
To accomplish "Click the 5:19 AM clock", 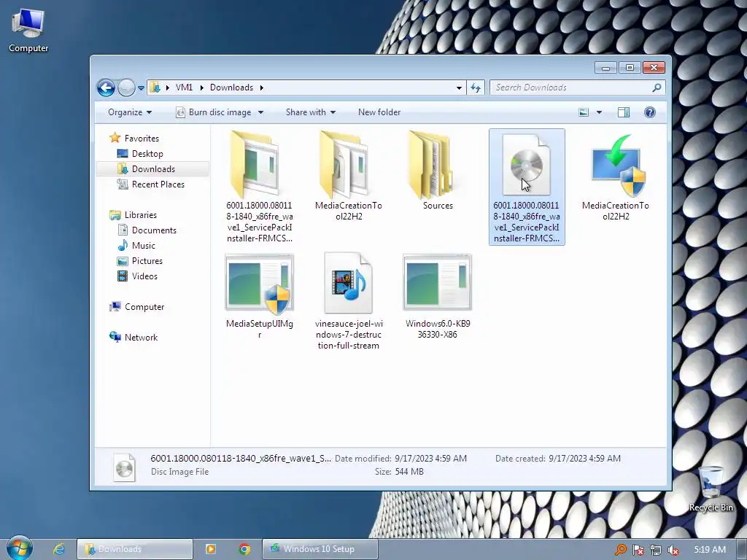I will point(709,550).
